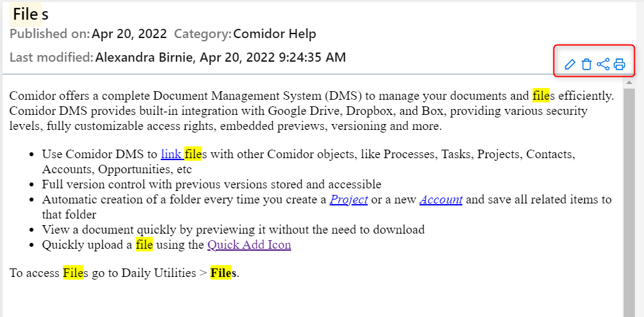Open the italic "Project" link
The image size is (644, 317).
(348, 200)
